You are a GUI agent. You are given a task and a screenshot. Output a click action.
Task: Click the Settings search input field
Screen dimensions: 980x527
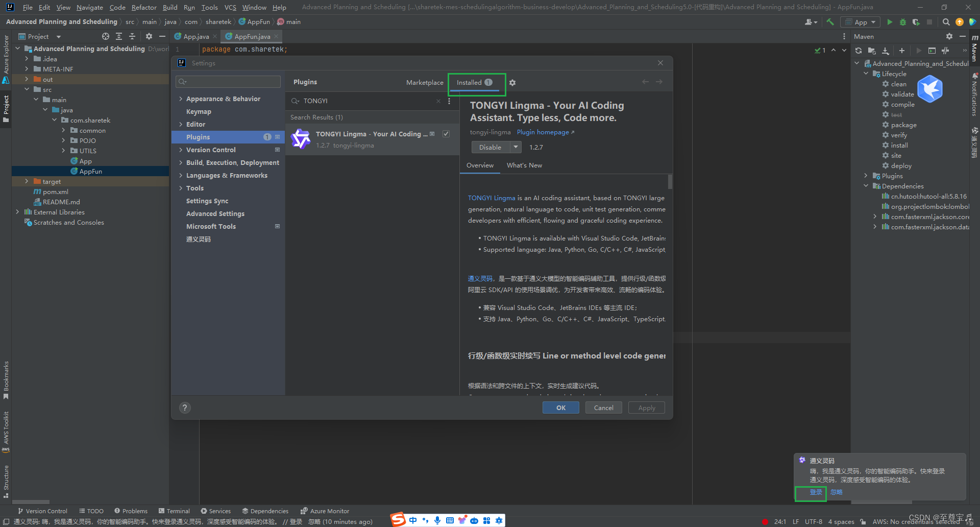point(228,82)
